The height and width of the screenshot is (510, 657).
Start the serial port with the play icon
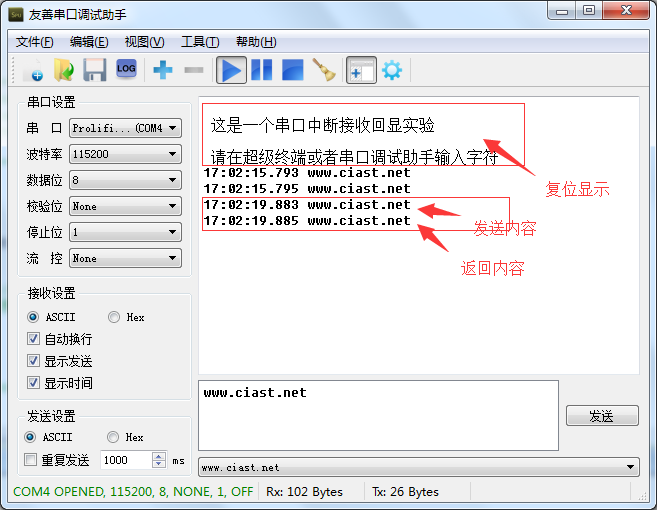pos(231,70)
